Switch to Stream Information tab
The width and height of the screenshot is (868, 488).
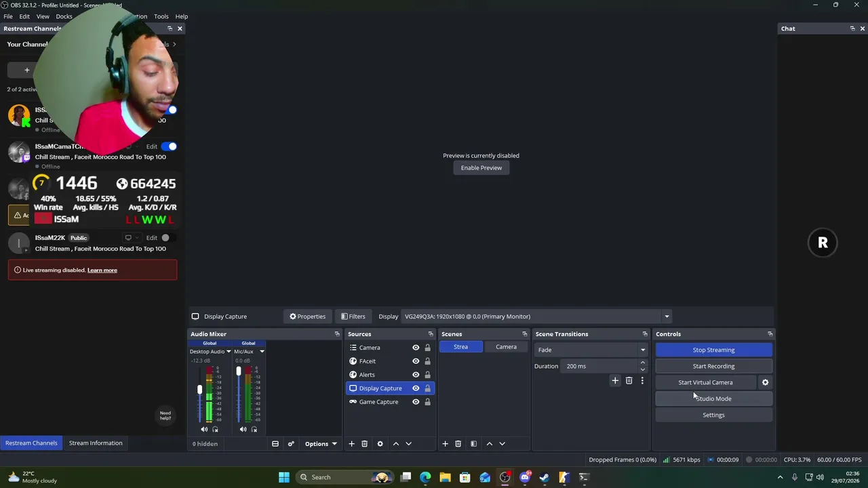96,443
